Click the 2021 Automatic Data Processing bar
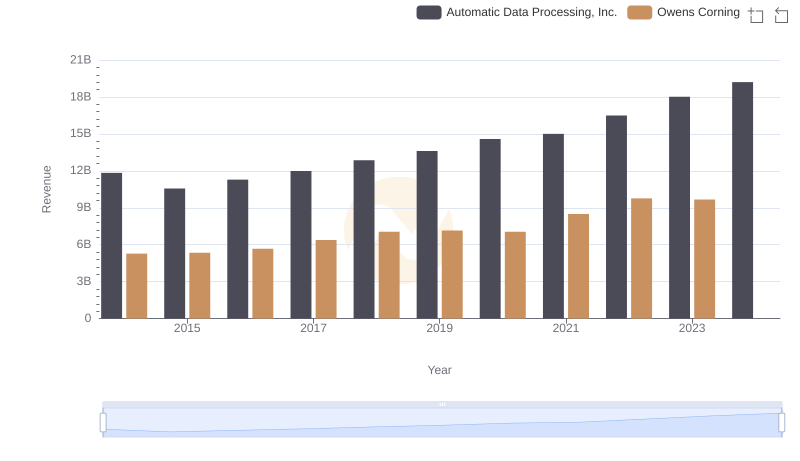800x461 pixels. [x=553, y=226]
